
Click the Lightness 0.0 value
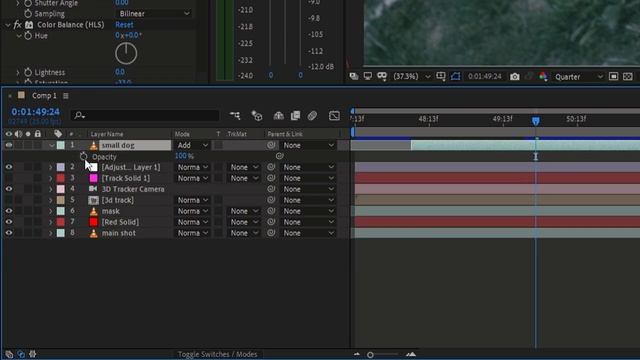pyautogui.click(x=120, y=72)
